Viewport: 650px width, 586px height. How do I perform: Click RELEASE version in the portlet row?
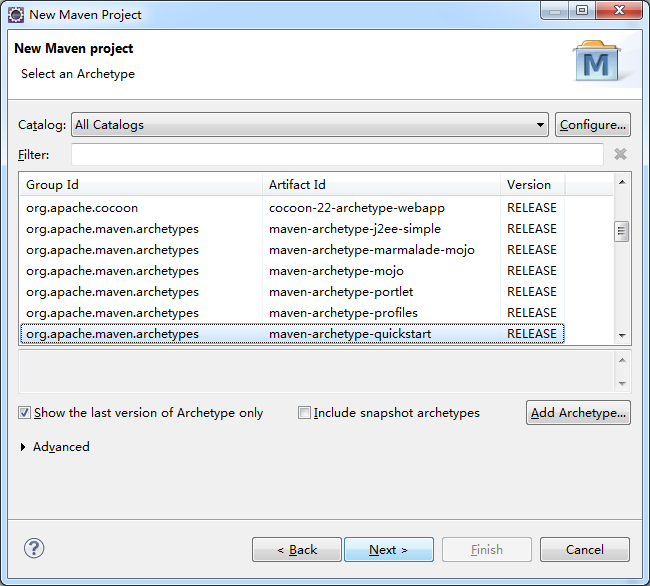pyautogui.click(x=532, y=292)
